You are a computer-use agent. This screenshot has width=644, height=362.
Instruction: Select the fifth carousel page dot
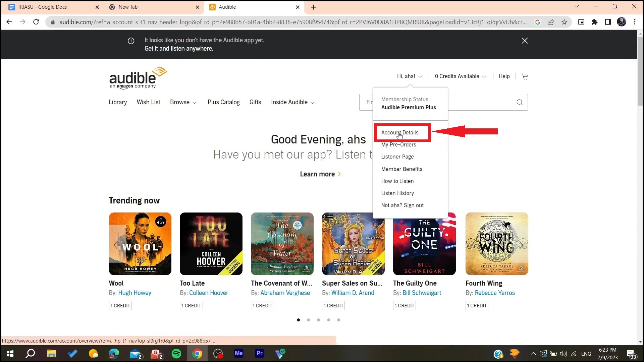(x=338, y=320)
